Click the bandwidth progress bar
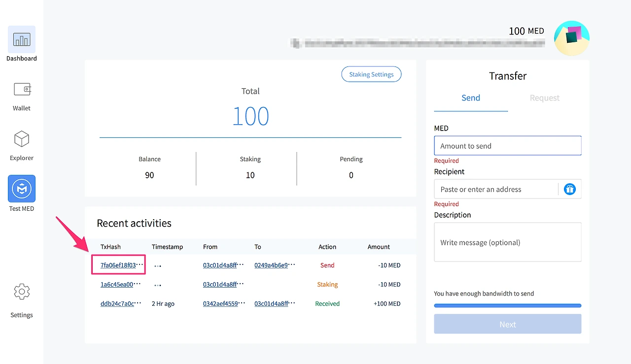Image resolution: width=631 pixels, height=364 pixels. point(508,306)
